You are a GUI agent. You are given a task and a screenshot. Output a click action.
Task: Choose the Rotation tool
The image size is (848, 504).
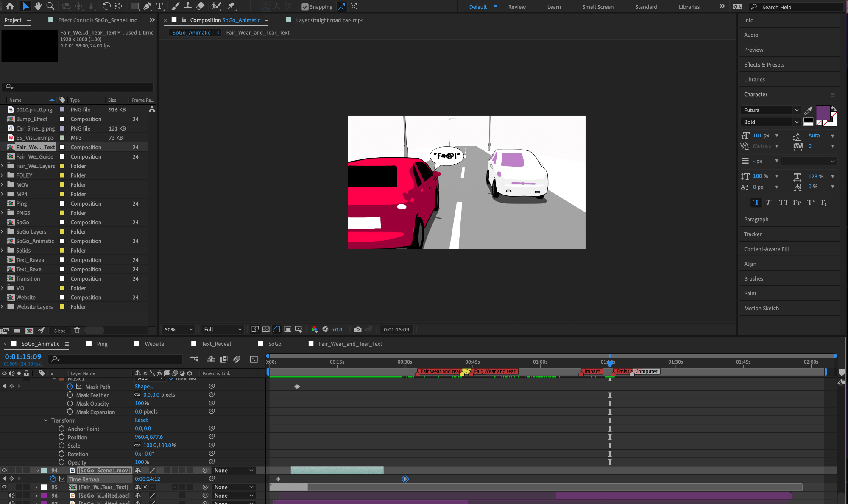tap(106, 6)
